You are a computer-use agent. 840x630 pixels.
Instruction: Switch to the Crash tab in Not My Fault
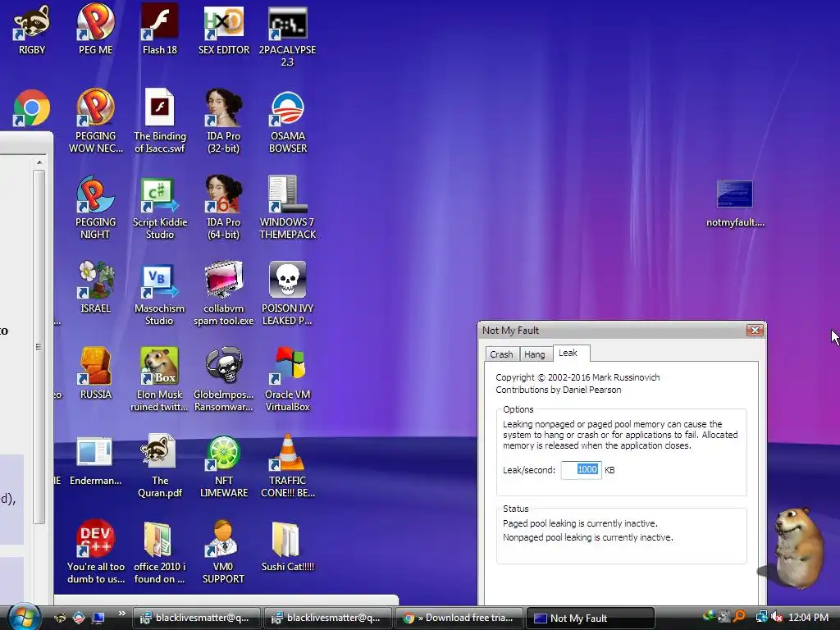[501, 354]
